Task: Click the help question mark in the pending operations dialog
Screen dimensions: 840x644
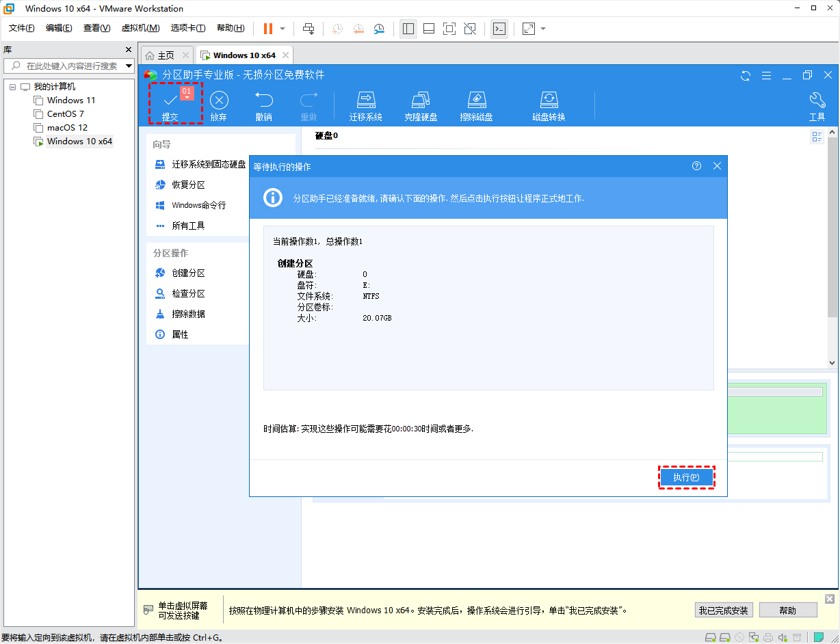Action: point(696,165)
